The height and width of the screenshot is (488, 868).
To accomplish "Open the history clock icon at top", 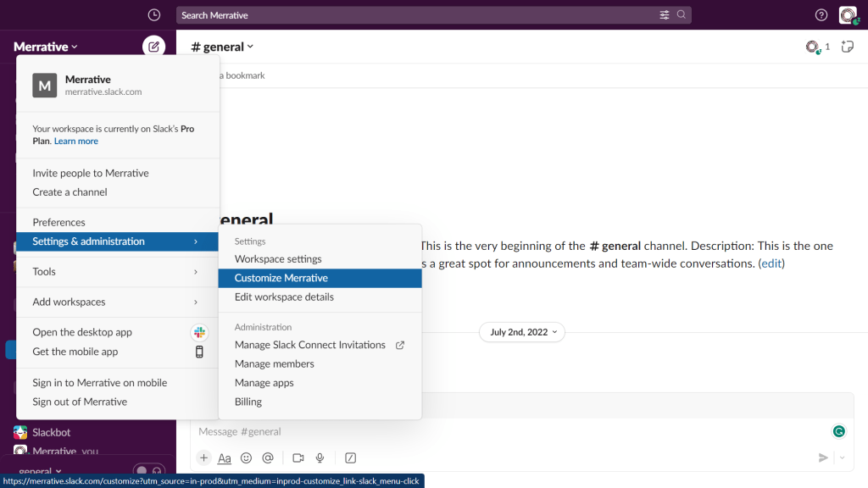I will tap(153, 14).
